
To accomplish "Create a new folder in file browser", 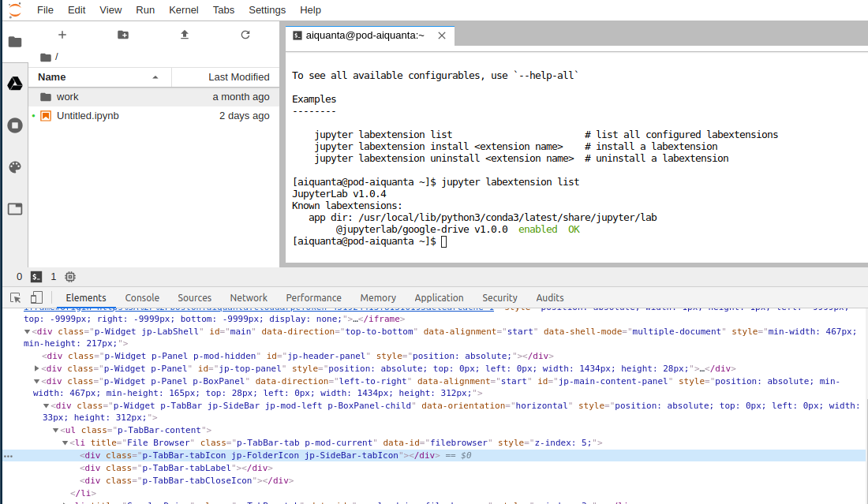I will 123,35.
